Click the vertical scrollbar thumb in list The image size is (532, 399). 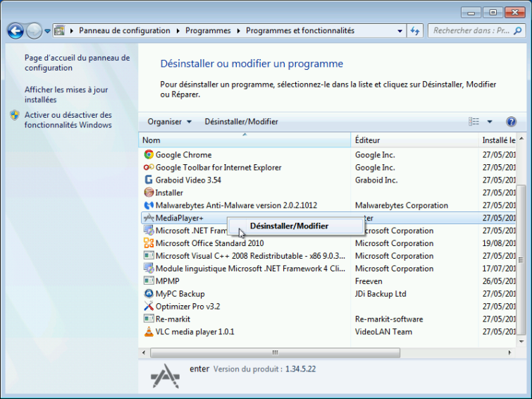[x=521, y=260]
